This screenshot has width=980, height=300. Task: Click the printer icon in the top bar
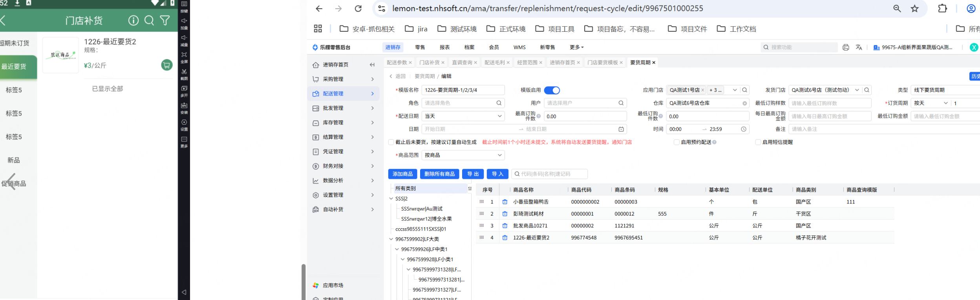coord(846,47)
